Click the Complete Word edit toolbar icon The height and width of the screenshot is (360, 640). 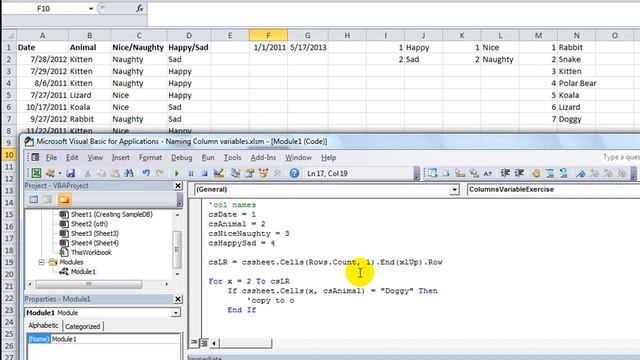pyautogui.click(x=487, y=173)
